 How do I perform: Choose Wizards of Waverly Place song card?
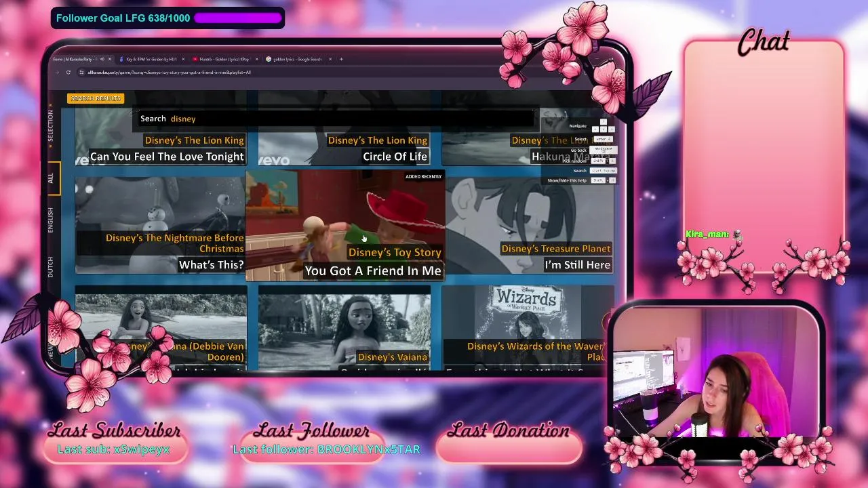[528, 328]
